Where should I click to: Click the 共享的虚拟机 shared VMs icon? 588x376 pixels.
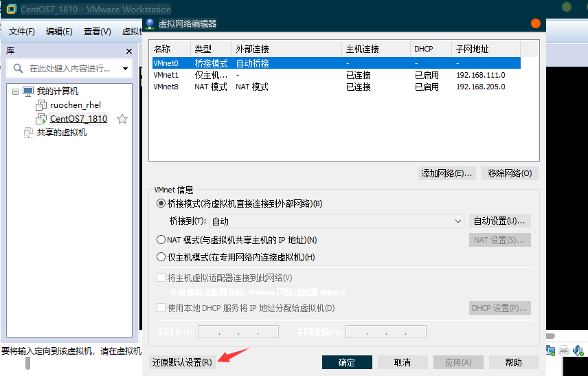[28, 133]
